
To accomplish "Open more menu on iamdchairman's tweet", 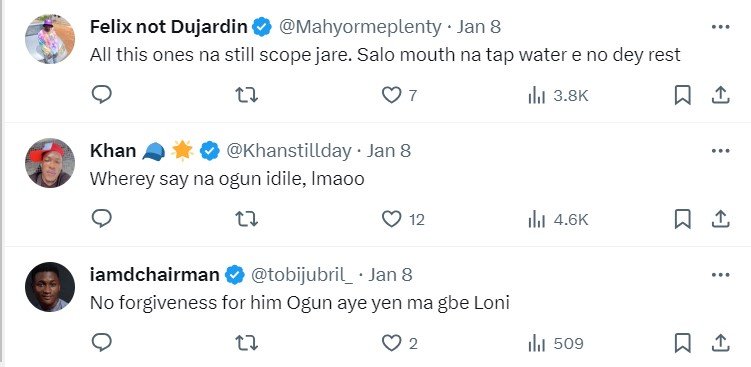I will tap(720, 275).
